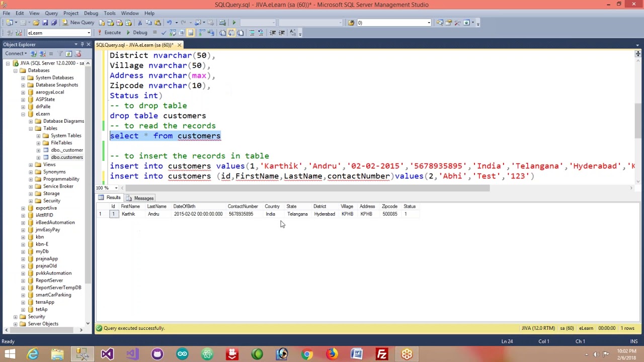Click the Properties wrench icon in toolbar

(457, 23)
